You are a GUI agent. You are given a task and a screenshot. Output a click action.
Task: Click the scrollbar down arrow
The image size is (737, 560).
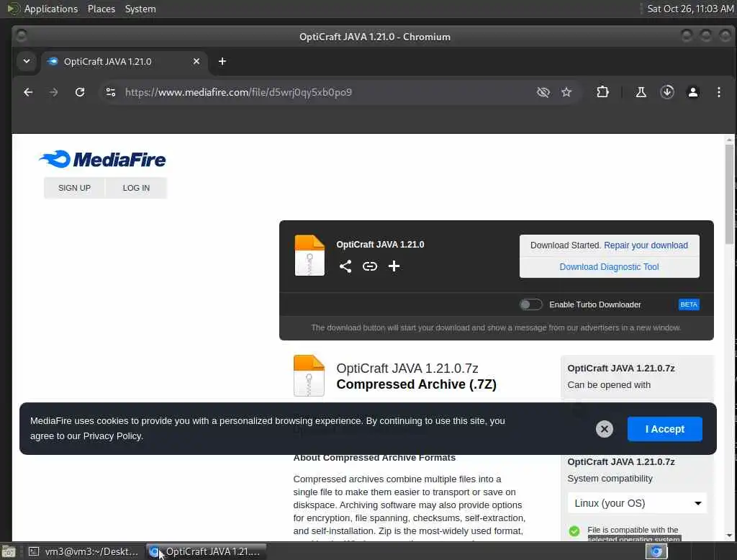coord(729,536)
